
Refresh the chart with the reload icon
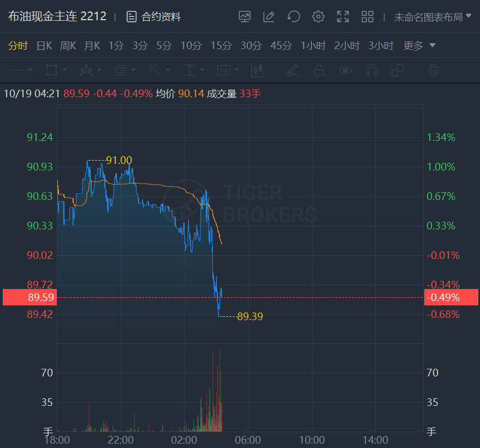(294, 17)
